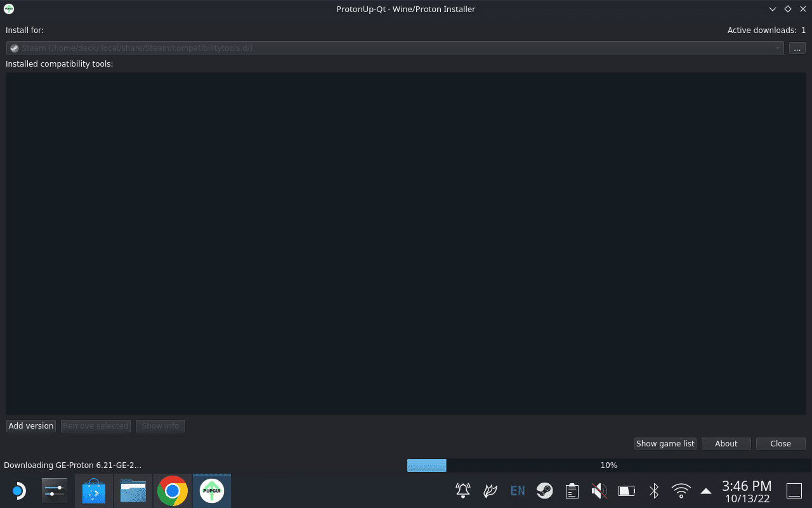Viewport: 812px width, 508px height.
Task: Open System Settings sliders icon in taskbar
Action: 54,491
